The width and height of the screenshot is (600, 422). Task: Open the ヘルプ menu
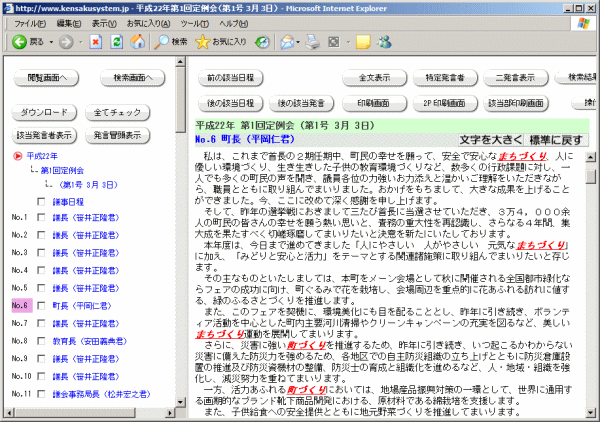[233, 24]
